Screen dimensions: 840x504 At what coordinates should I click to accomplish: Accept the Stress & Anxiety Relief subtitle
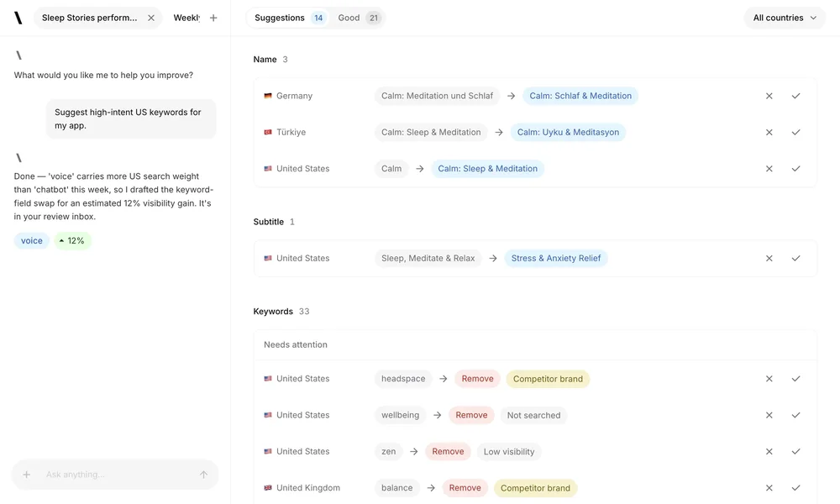(795, 258)
